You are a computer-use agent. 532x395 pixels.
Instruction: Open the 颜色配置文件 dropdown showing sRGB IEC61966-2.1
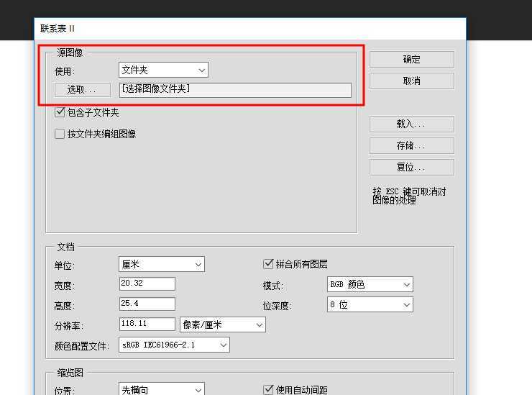(x=174, y=345)
